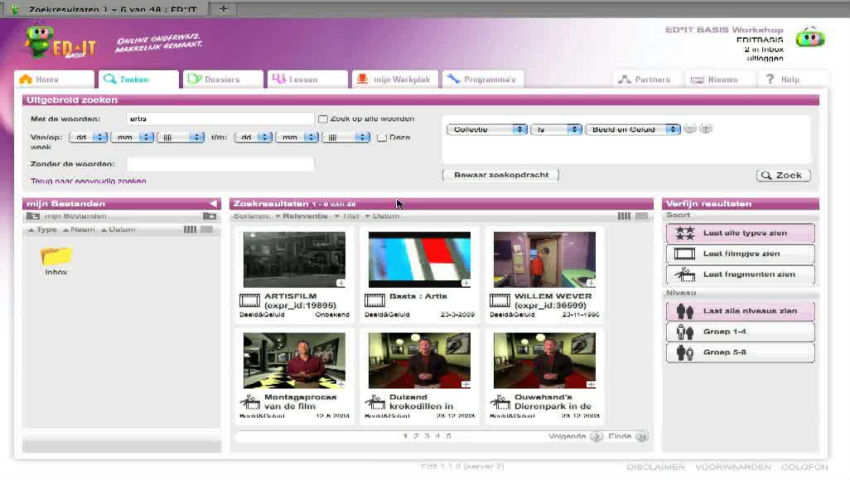Sort mijn Bestanden by Naam

click(x=79, y=230)
